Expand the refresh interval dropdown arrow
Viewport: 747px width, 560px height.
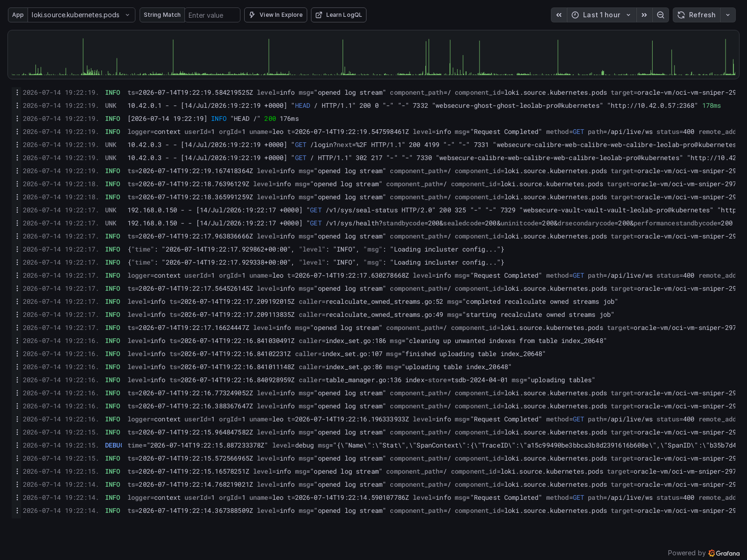tap(728, 15)
